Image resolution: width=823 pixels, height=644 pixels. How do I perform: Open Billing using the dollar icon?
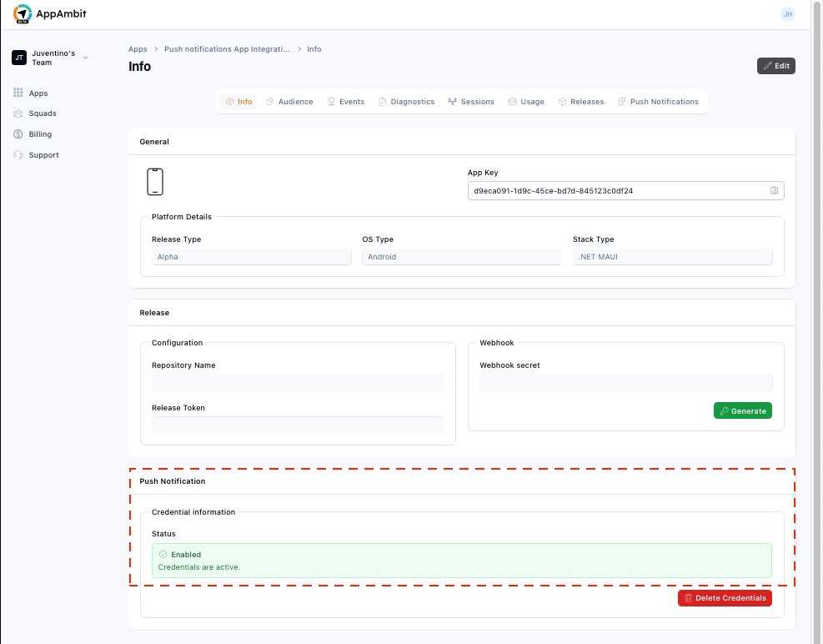point(18,133)
